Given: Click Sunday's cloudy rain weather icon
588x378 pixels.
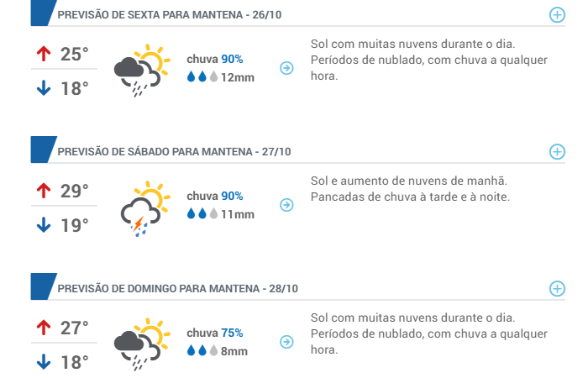Looking at the screenshot, I should [140, 344].
